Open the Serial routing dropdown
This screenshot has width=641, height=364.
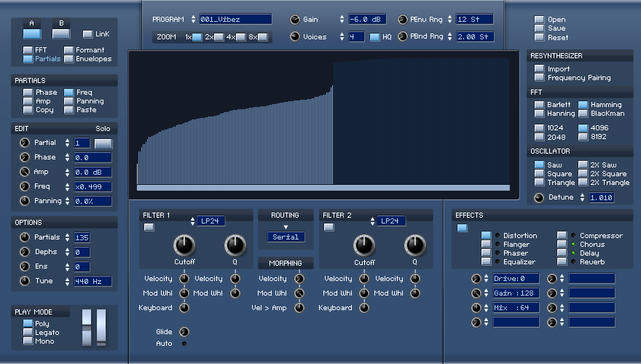[286, 237]
